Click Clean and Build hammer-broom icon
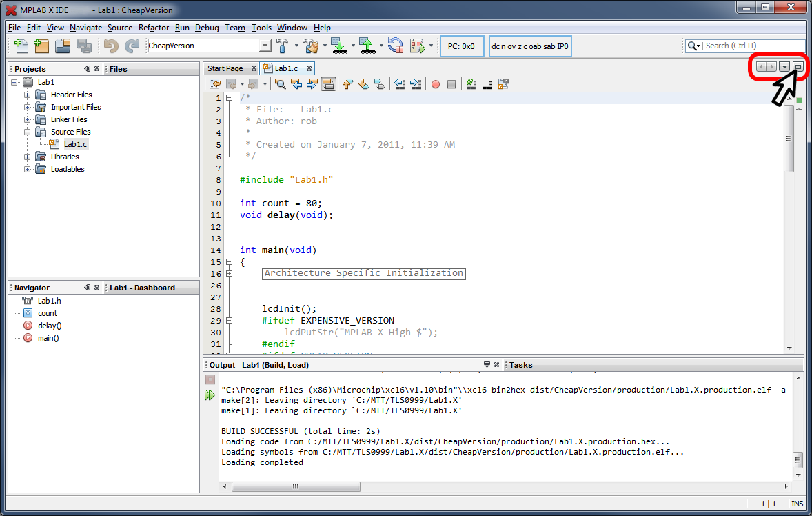Viewport: 812px width, 516px height. point(311,46)
